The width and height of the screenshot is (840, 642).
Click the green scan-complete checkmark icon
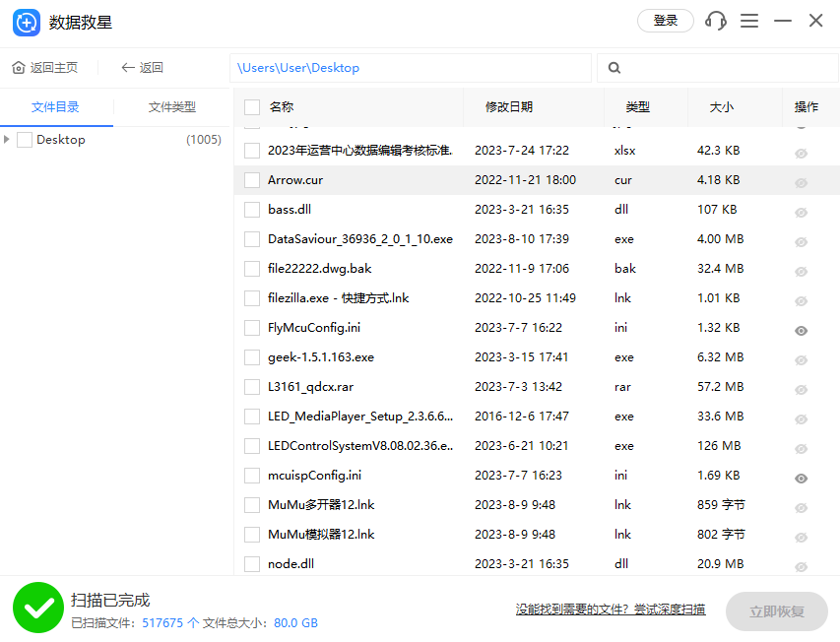coord(38,608)
